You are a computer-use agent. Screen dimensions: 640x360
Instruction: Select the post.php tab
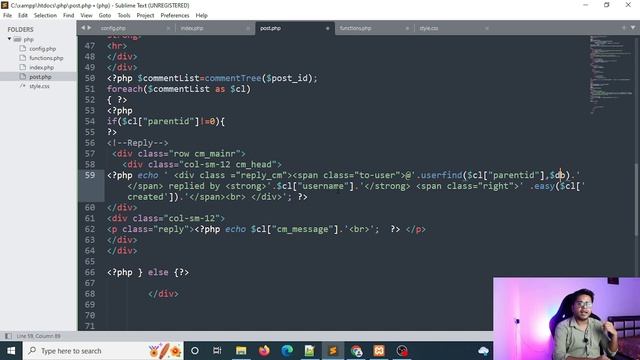click(271, 28)
